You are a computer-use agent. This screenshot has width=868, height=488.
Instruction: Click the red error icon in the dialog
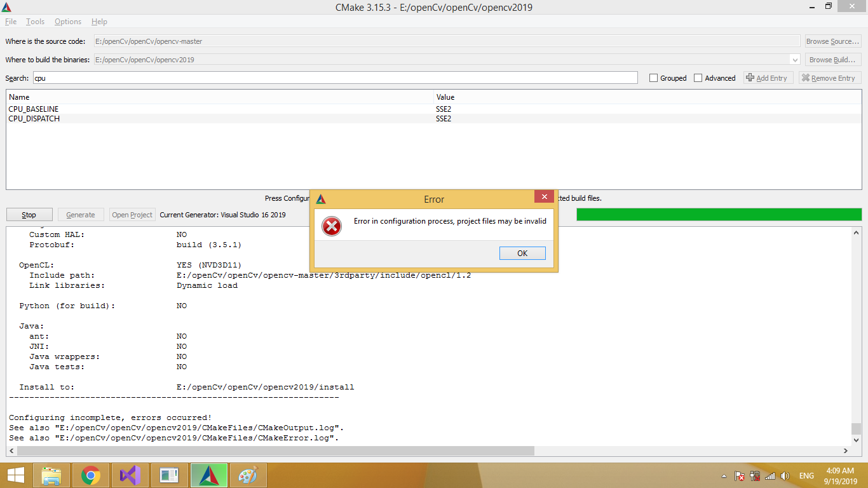332,226
